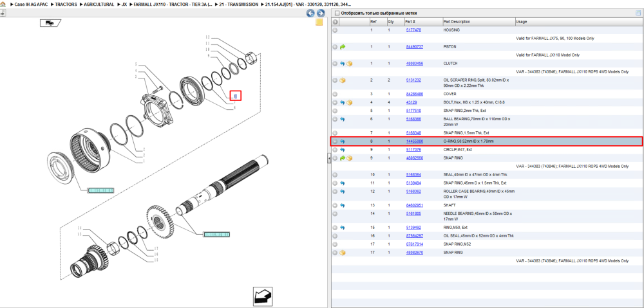Image resolution: width=644 pixels, height=308 pixels.
Task: Open TRACTORS breadcrumb level
Action: point(66,4)
